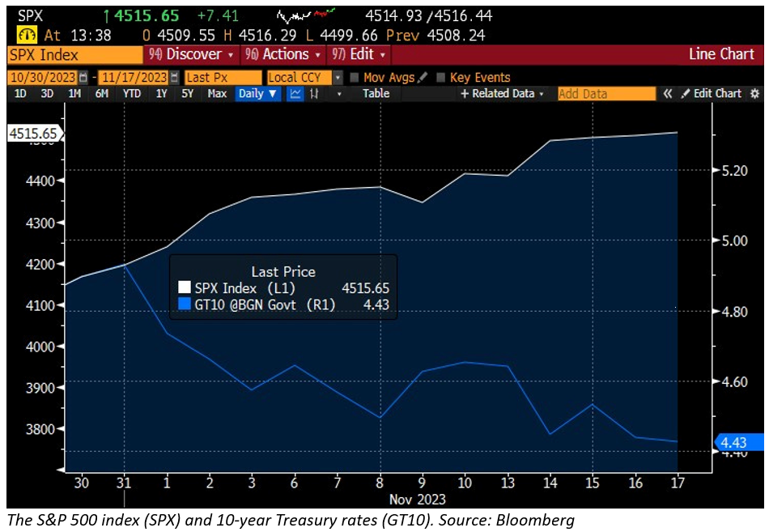Click the double-chevron collapse panel icon
The height and width of the screenshot is (532, 769).
668,94
